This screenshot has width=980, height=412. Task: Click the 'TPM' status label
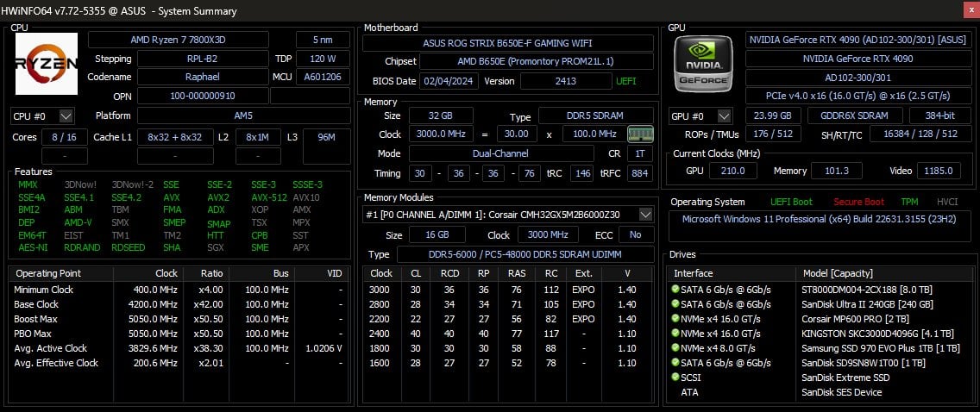click(x=909, y=203)
